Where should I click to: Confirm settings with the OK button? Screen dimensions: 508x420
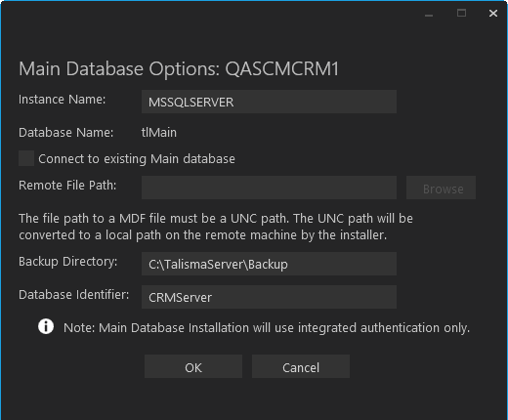(x=193, y=366)
